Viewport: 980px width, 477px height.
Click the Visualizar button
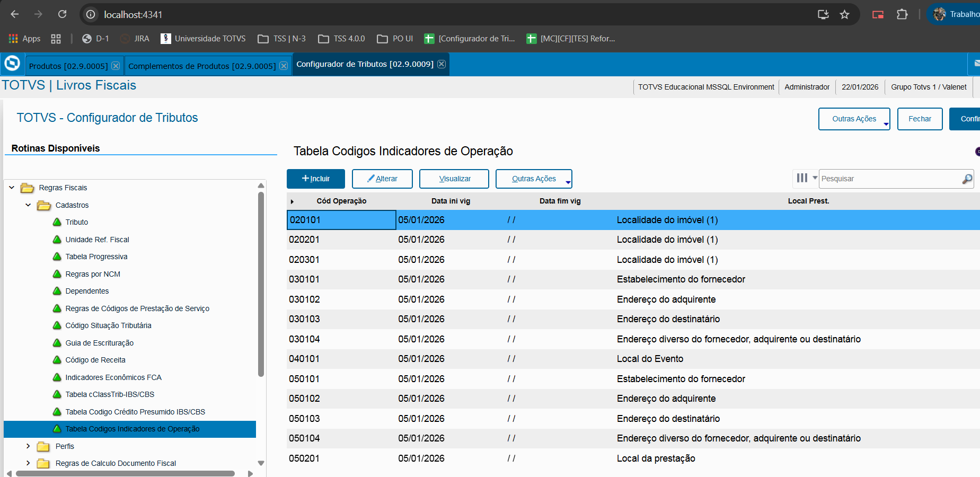tap(454, 179)
